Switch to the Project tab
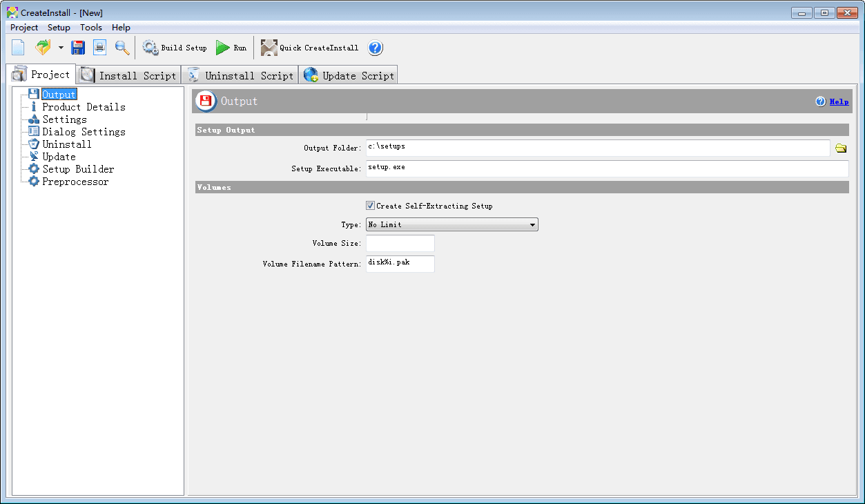 [x=41, y=74]
